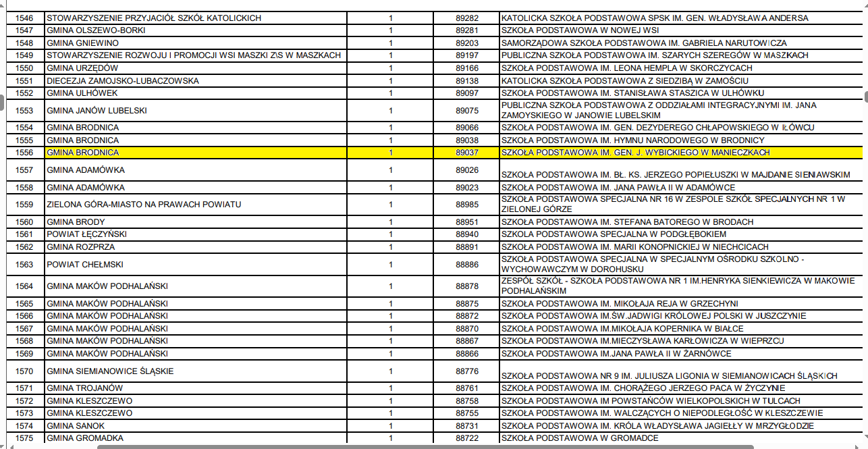Select the GMINA SIEMIANOWICE ŚLĄSKIE cell
Viewport: 868px width, 449px height.
point(196,371)
